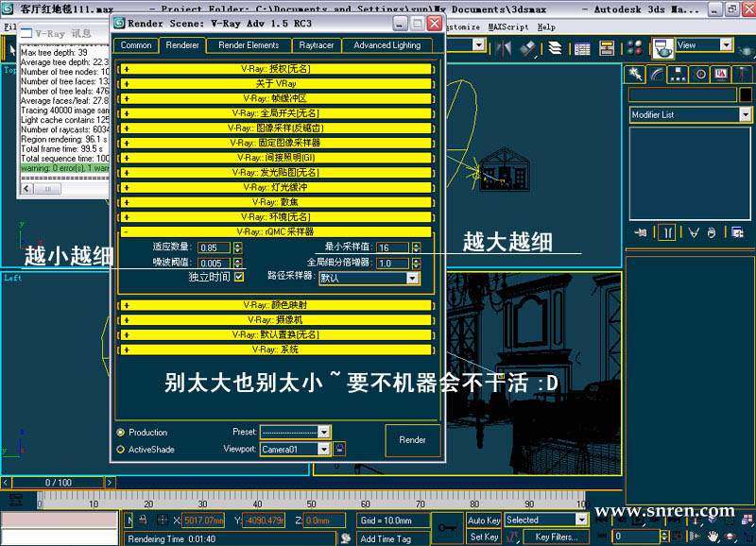Click Remove Modifier from stack icon
The width and height of the screenshot is (756, 546).
pos(712,232)
